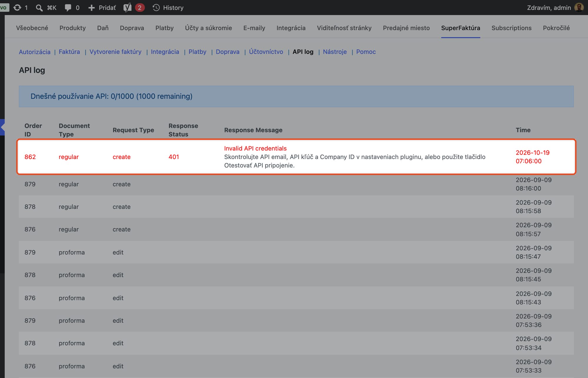
Task: Click the History clock icon
Action: (156, 8)
